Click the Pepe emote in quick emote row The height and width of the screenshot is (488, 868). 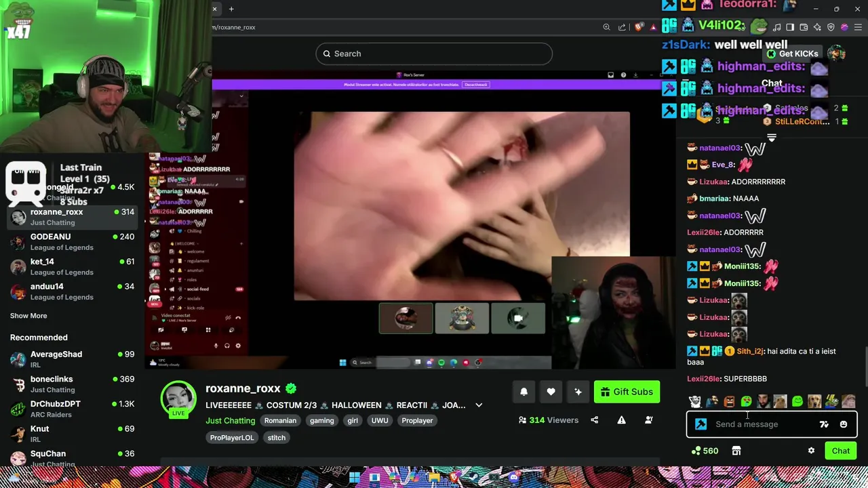click(832, 402)
